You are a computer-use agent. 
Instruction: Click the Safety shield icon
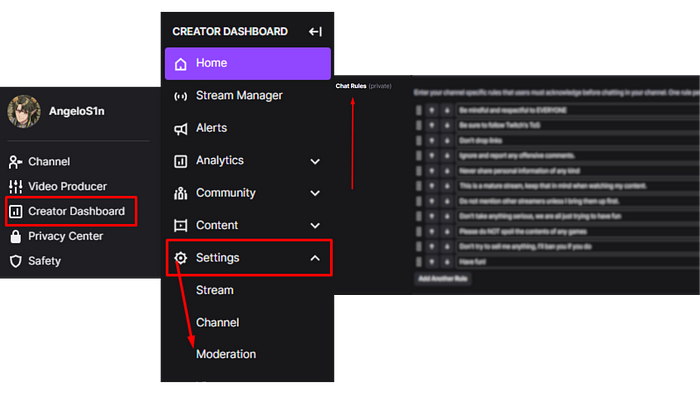tap(16, 261)
